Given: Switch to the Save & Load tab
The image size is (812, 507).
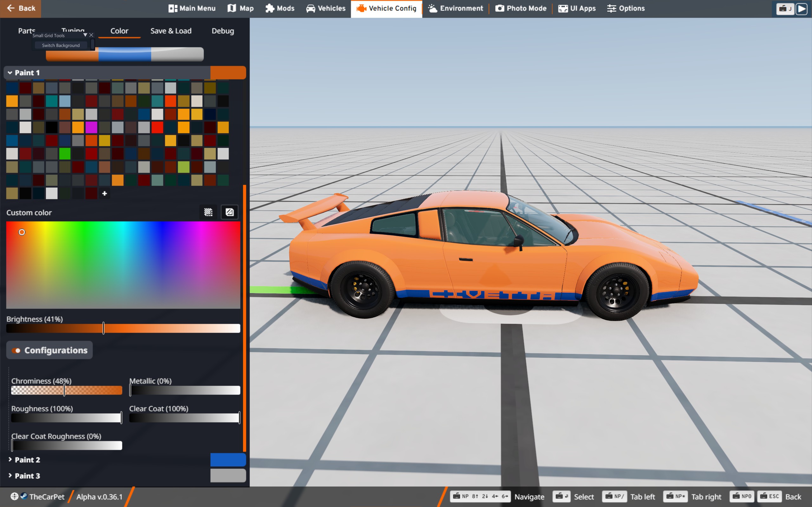Looking at the screenshot, I should [171, 31].
